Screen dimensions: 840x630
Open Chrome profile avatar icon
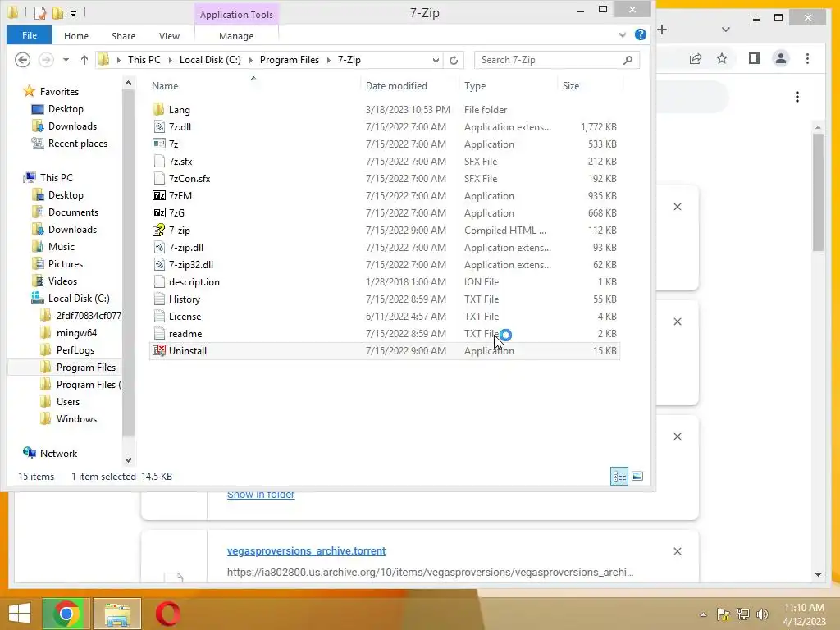781,58
